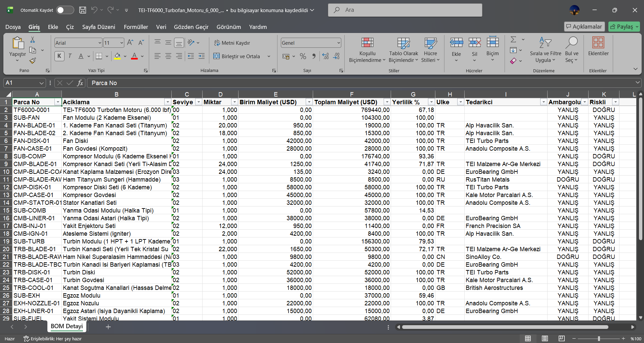The height and width of the screenshot is (343, 644).
Task: Expand the Birleştir ve Ortala dropdown arrow
Action: click(x=269, y=56)
